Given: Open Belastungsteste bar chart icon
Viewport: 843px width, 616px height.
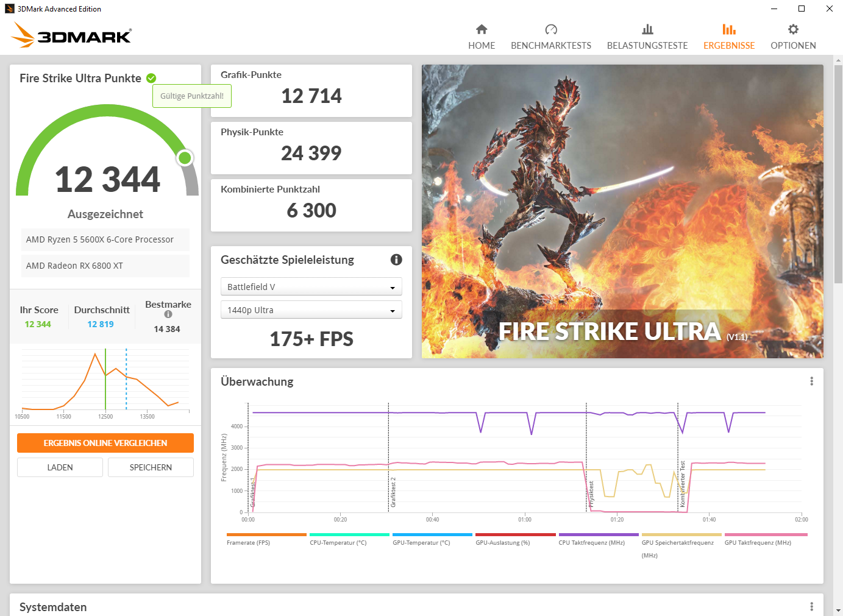Looking at the screenshot, I should point(647,29).
